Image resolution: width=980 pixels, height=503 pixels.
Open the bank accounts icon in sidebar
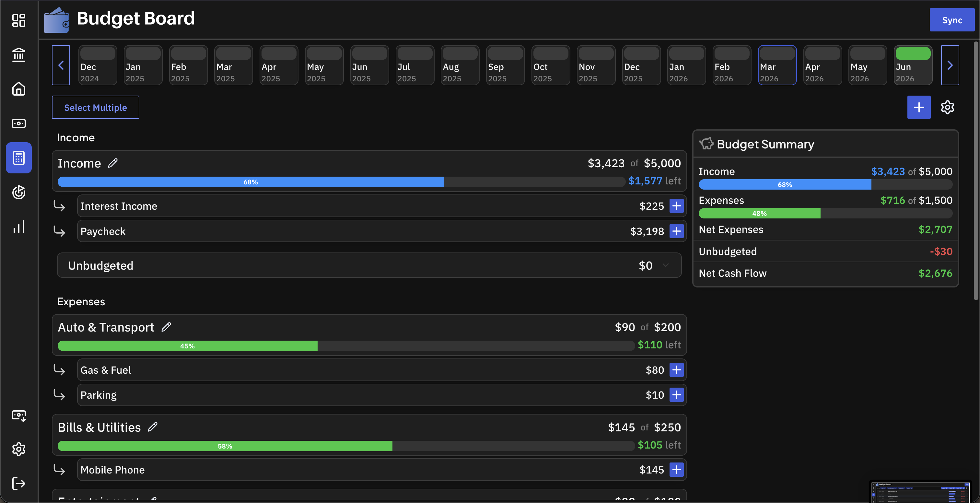click(x=19, y=55)
